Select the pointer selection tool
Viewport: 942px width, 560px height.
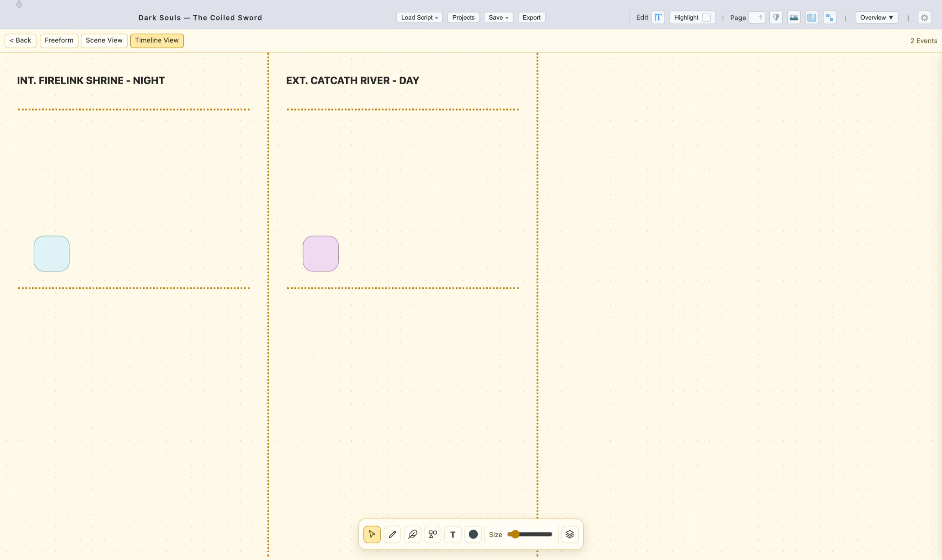pos(372,534)
